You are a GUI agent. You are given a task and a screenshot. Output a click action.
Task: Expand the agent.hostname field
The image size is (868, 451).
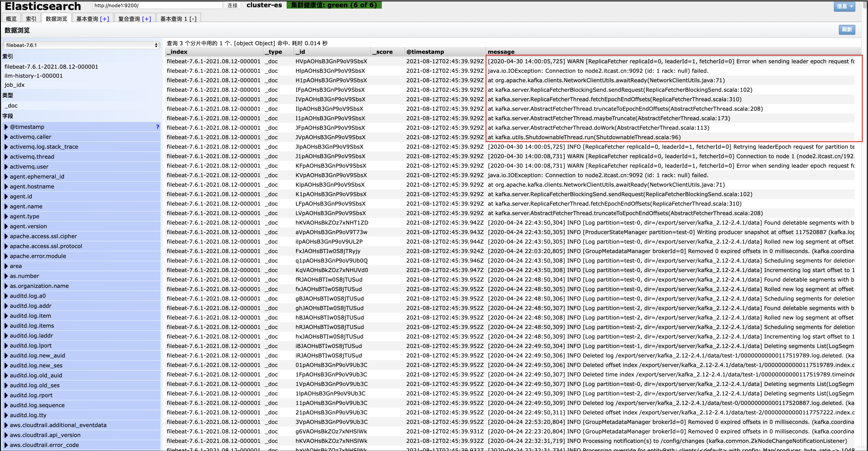(x=81, y=187)
